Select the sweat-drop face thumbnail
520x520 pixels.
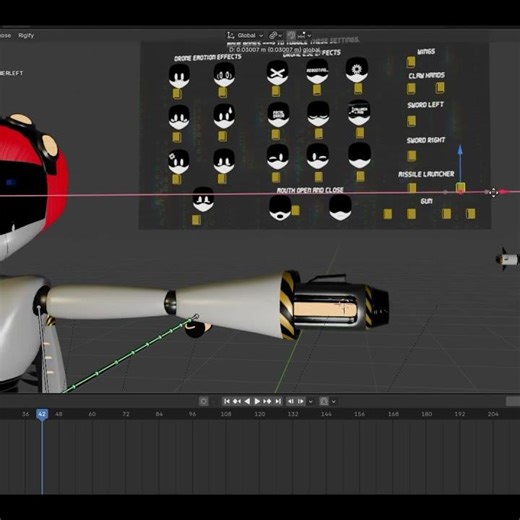[x=224, y=116]
